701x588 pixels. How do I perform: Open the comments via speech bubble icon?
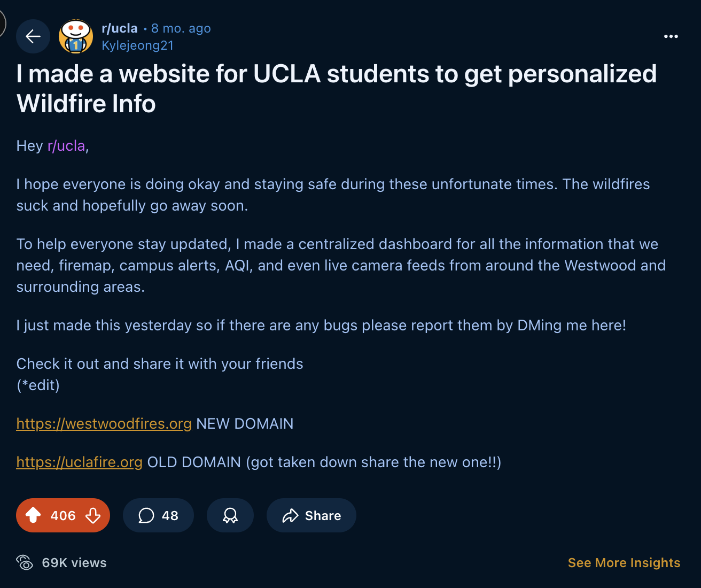pos(145,515)
